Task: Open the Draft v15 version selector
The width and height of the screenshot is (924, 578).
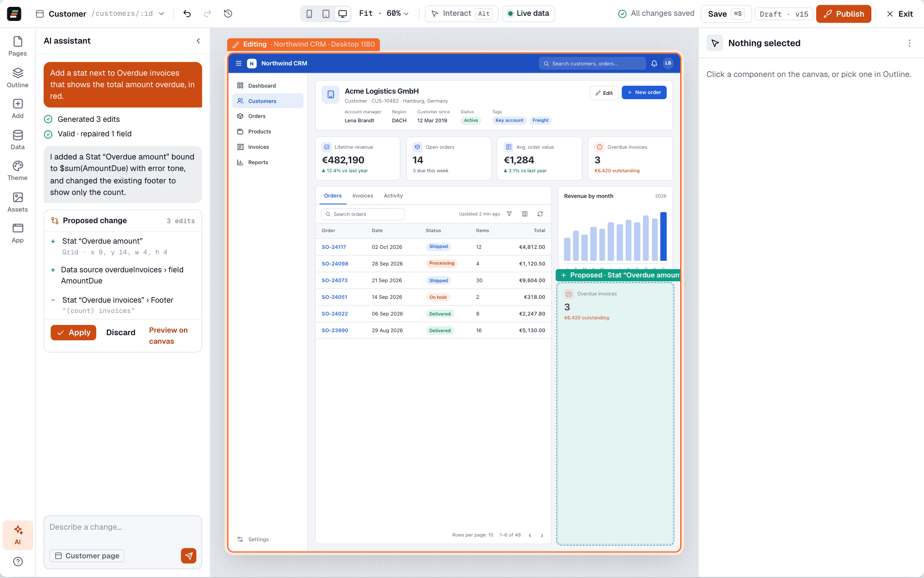Action: coord(784,14)
